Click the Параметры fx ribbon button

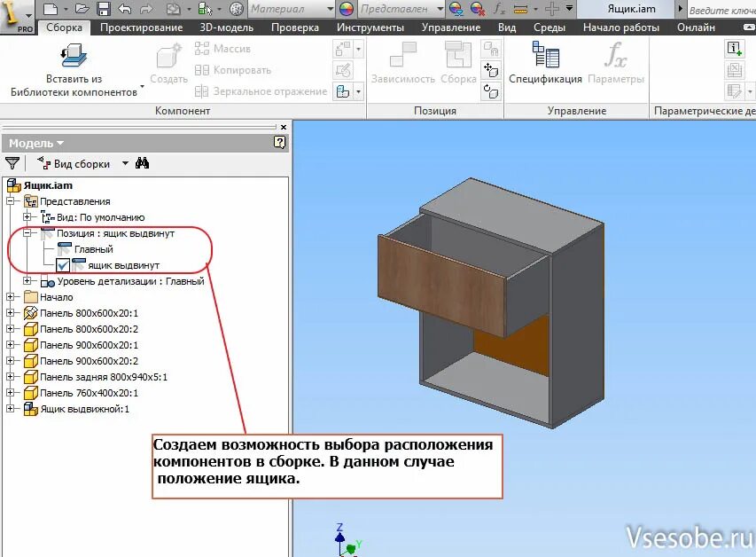point(616,63)
